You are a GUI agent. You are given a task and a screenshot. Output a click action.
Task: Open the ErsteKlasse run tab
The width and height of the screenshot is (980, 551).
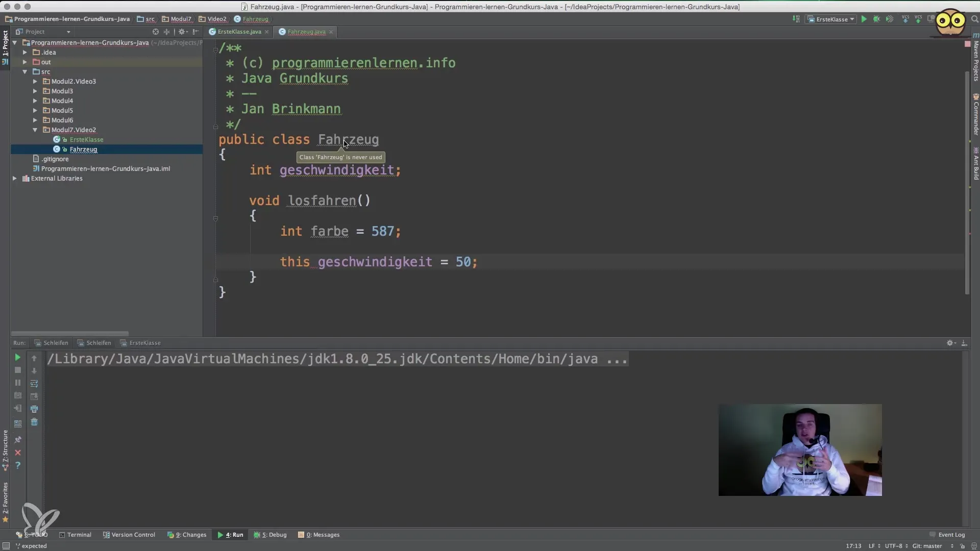click(140, 343)
